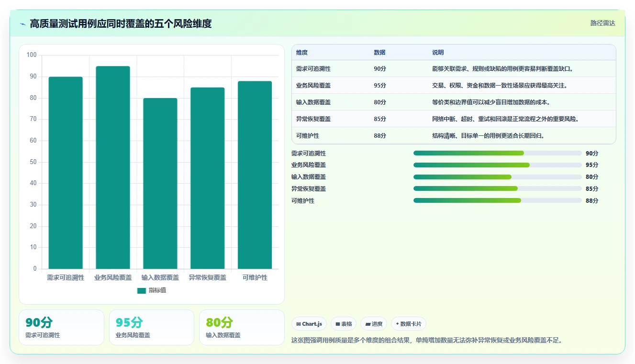Image resolution: width=635 pixels, height=364 pixels.
Task: Click the 90分 cell in the table
Action: pyautogui.click(x=380, y=69)
